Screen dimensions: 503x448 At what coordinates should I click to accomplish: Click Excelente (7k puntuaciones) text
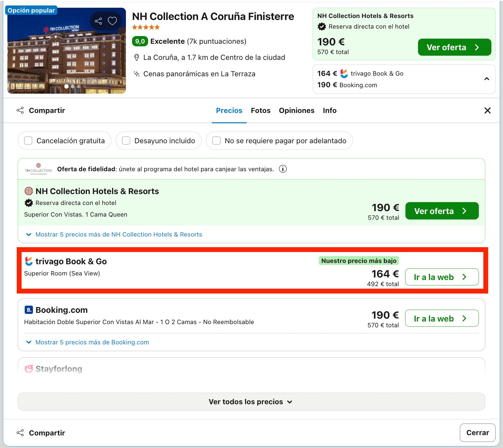pos(198,41)
